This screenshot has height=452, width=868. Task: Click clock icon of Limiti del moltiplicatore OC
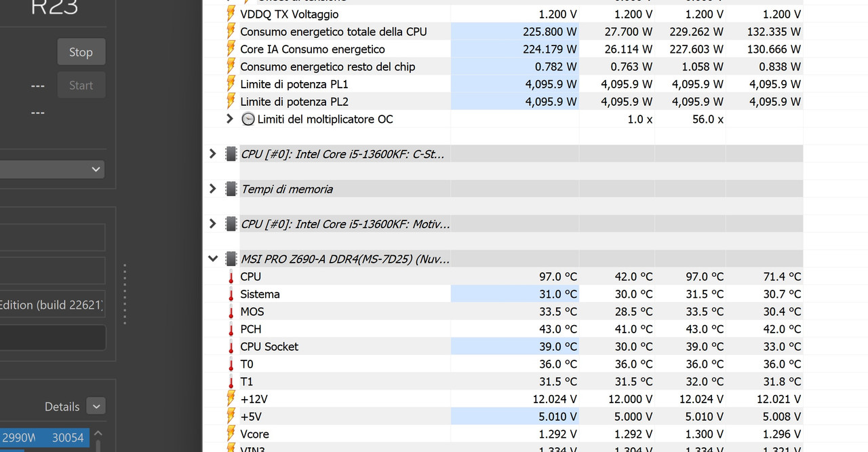click(x=248, y=119)
